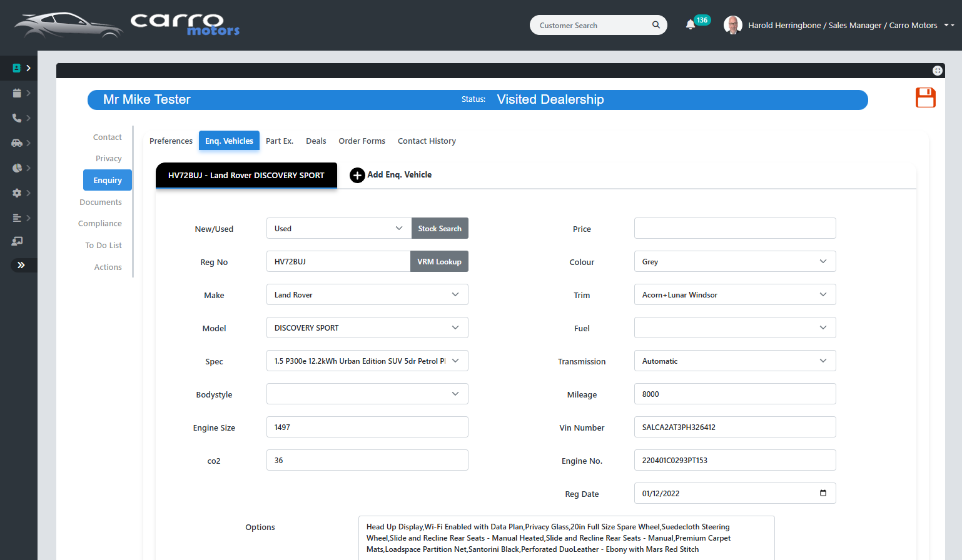Open the Colour dropdown showing Grey
The width and height of the screenshot is (962, 560).
pos(734,262)
